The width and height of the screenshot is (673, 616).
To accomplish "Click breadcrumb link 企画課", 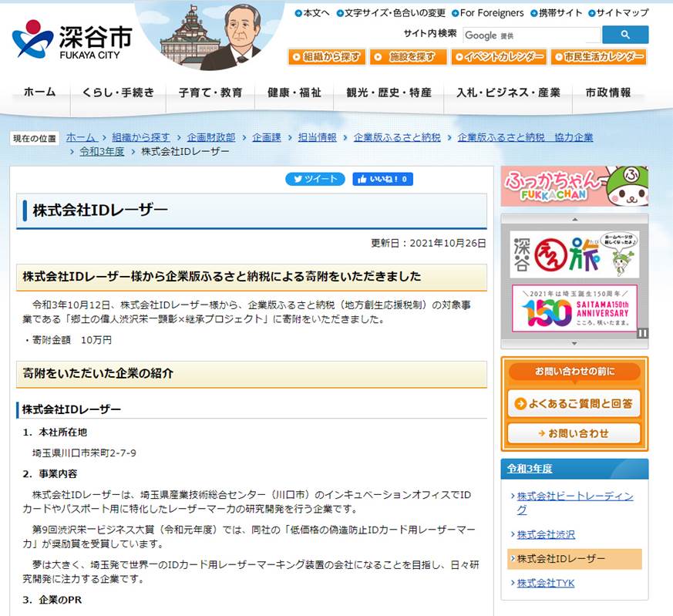I will tap(267, 137).
